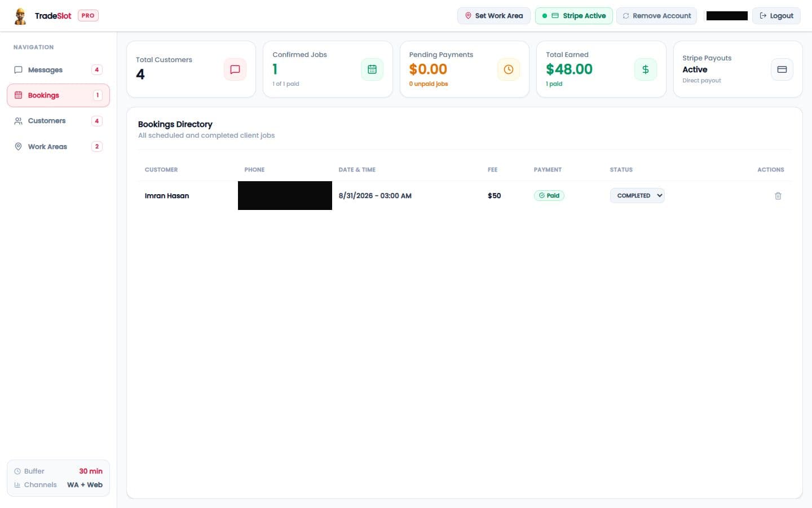The width and height of the screenshot is (812, 508).
Task: Click the Set Work Area button
Action: 494,16
